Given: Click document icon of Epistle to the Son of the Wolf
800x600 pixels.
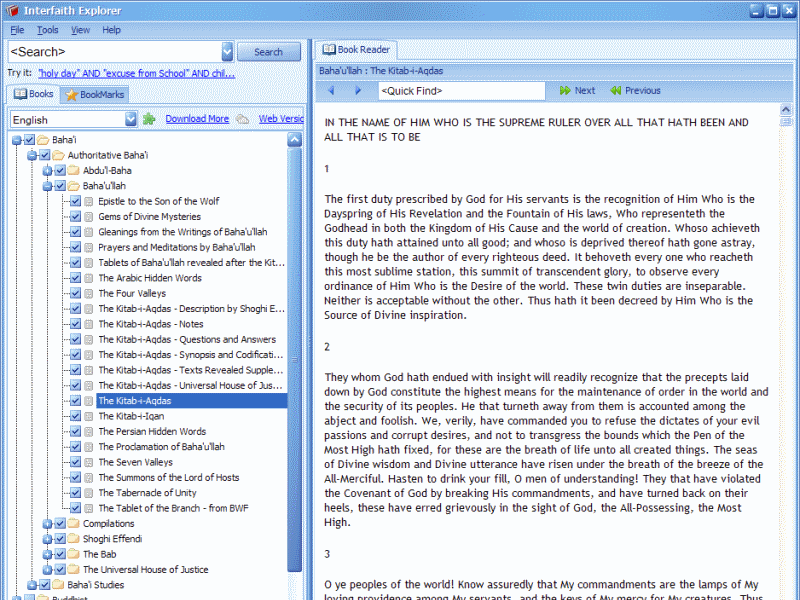Looking at the screenshot, I should click(89, 202).
